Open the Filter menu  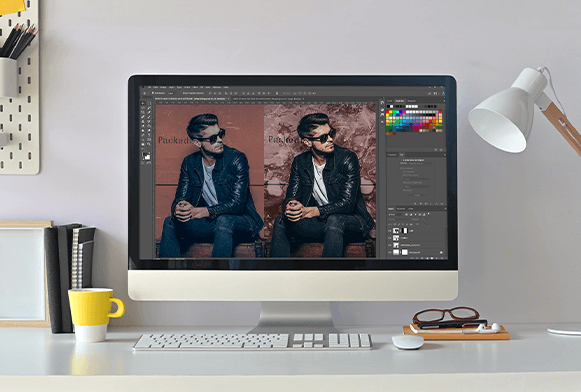pos(195,87)
